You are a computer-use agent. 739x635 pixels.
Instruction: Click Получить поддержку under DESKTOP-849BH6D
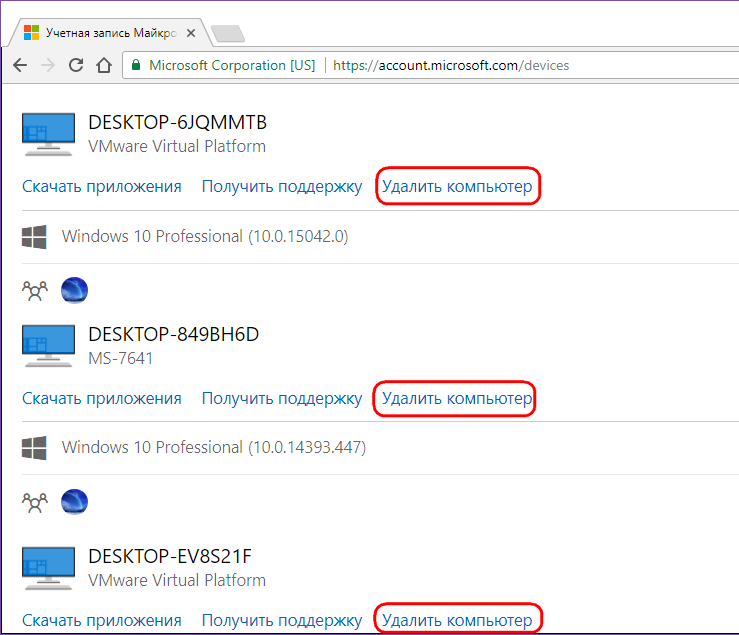(x=282, y=398)
